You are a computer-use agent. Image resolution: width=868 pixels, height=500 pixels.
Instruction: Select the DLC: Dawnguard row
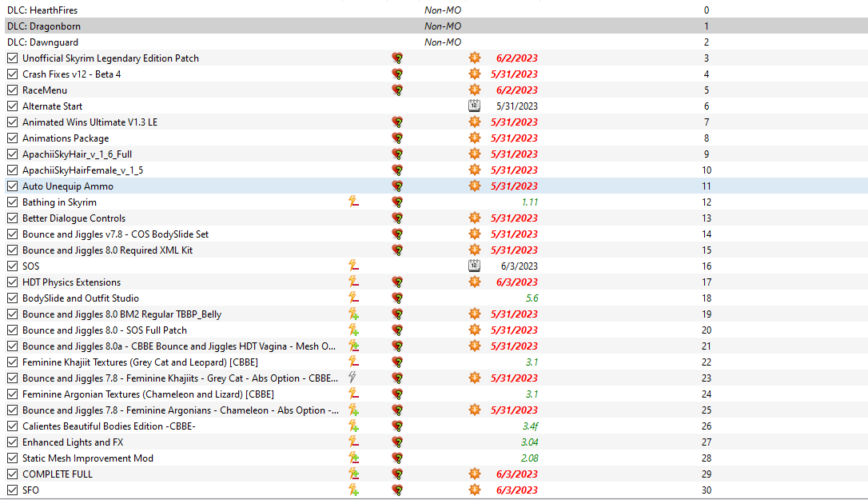pyautogui.click(x=436, y=42)
